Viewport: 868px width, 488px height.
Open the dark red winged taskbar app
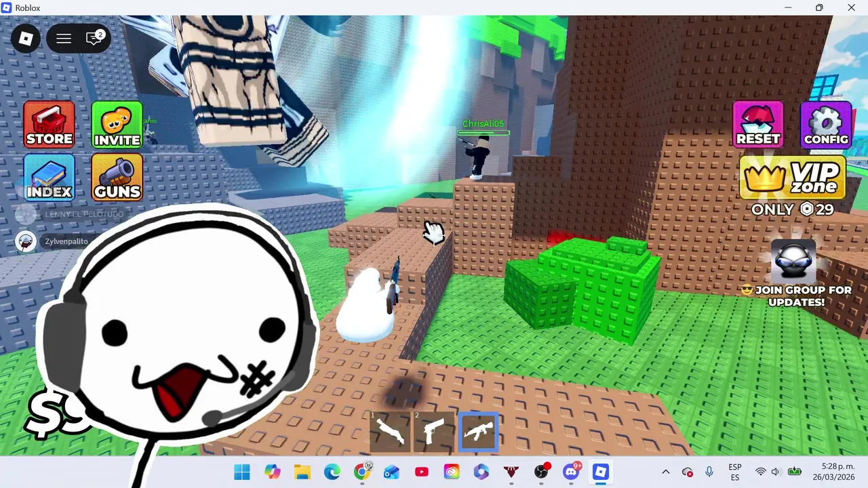coord(511,472)
